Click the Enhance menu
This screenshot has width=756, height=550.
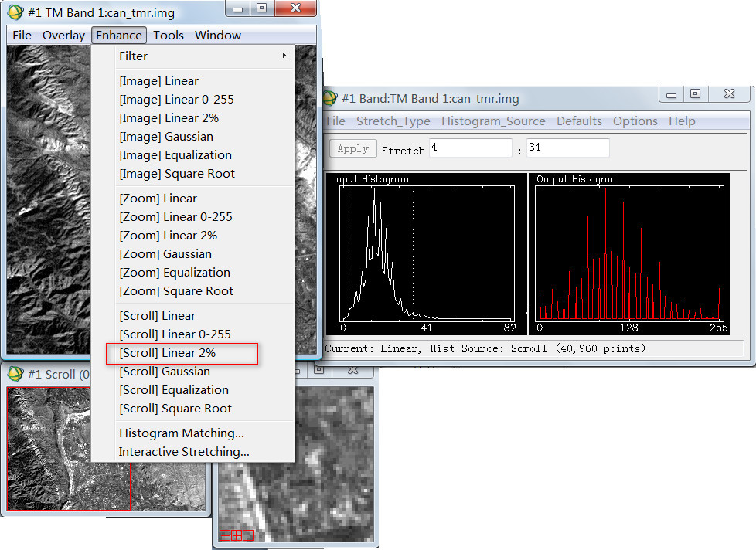pyautogui.click(x=118, y=36)
